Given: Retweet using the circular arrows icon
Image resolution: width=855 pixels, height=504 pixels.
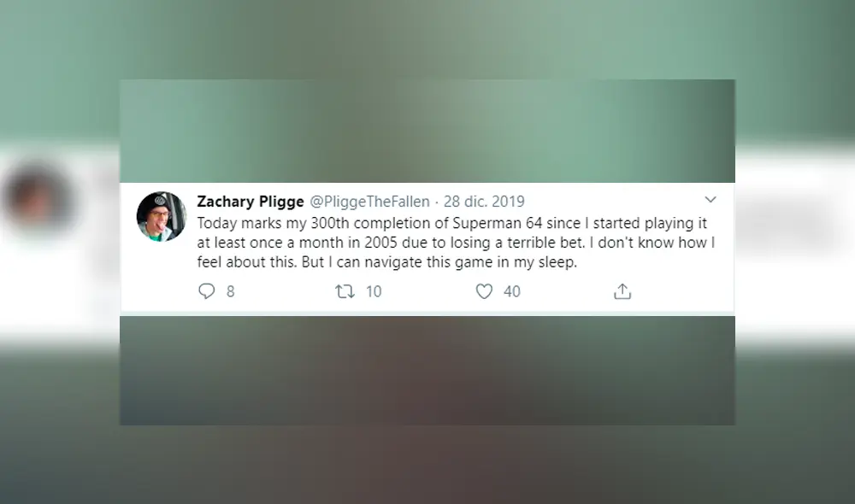Looking at the screenshot, I should [x=345, y=291].
